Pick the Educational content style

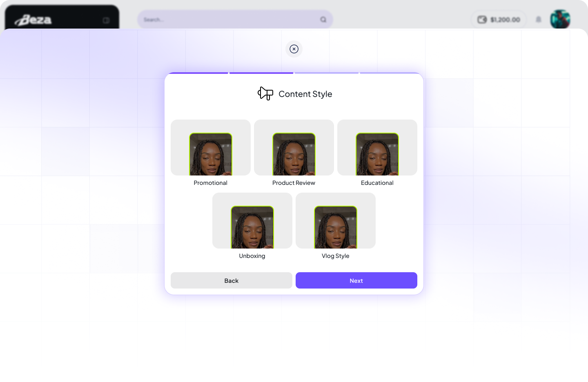(x=377, y=153)
